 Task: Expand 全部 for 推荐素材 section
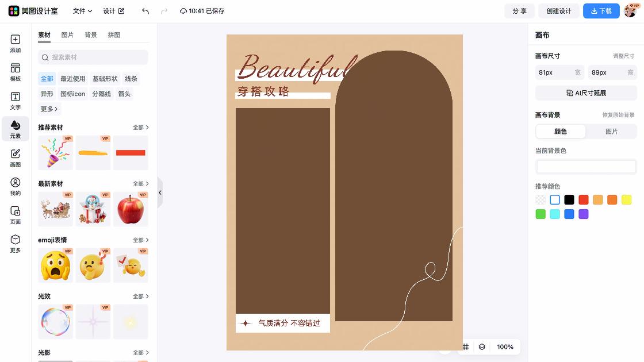tap(140, 127)
